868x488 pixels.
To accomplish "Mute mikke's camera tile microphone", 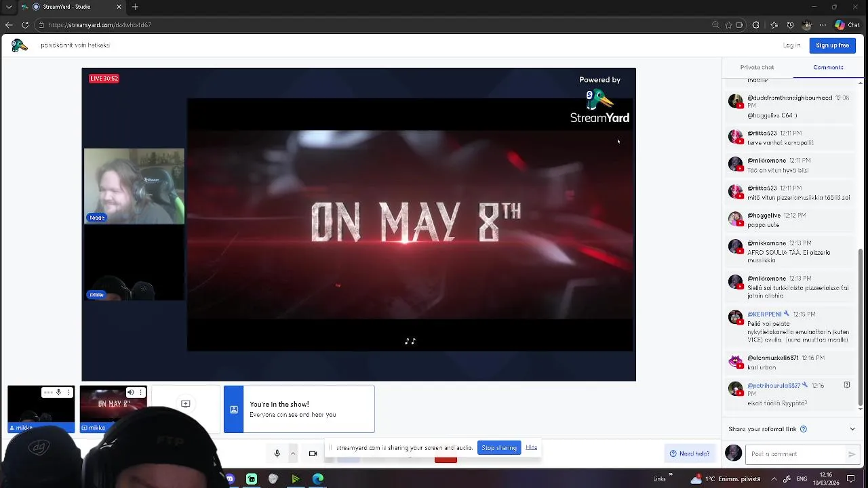I will click(58, 392).
